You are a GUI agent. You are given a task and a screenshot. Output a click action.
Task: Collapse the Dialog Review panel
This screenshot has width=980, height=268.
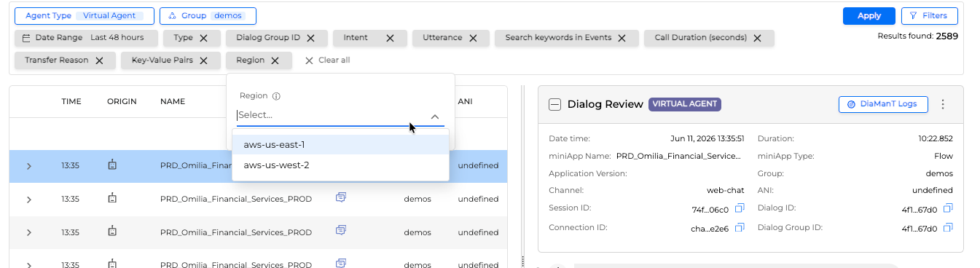pyautogui.click(x=554, y=104)
